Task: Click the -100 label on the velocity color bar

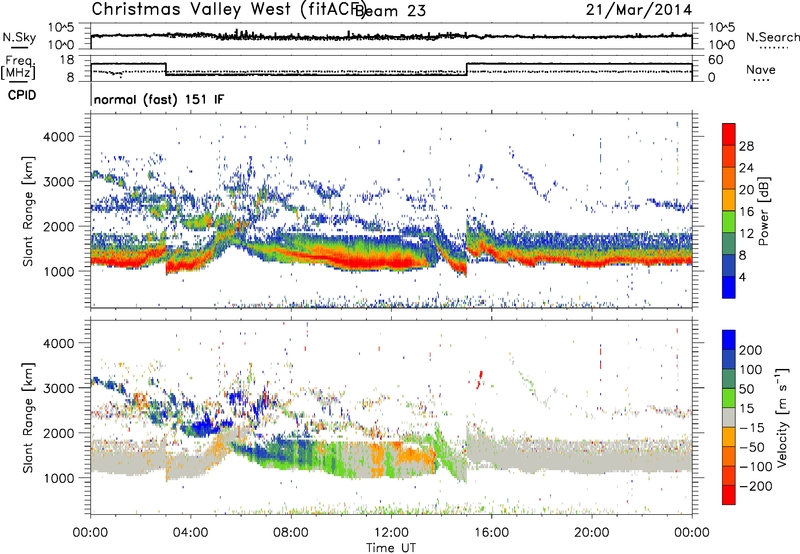Action: coord(756,467)
